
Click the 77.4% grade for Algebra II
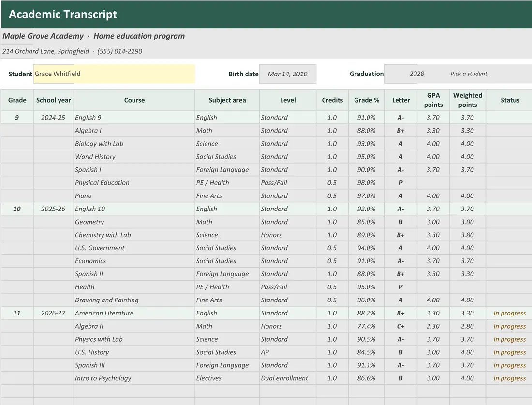pyautogui.click(x=367, y=326)
